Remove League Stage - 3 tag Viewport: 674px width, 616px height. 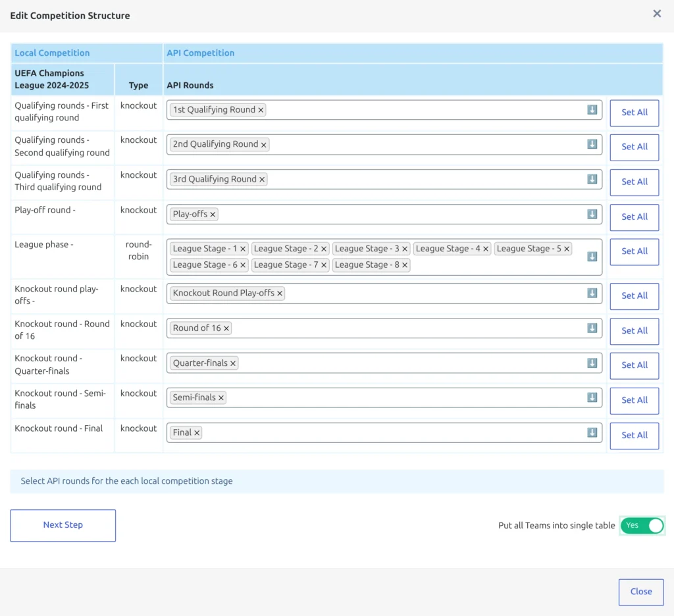[405, 249]
